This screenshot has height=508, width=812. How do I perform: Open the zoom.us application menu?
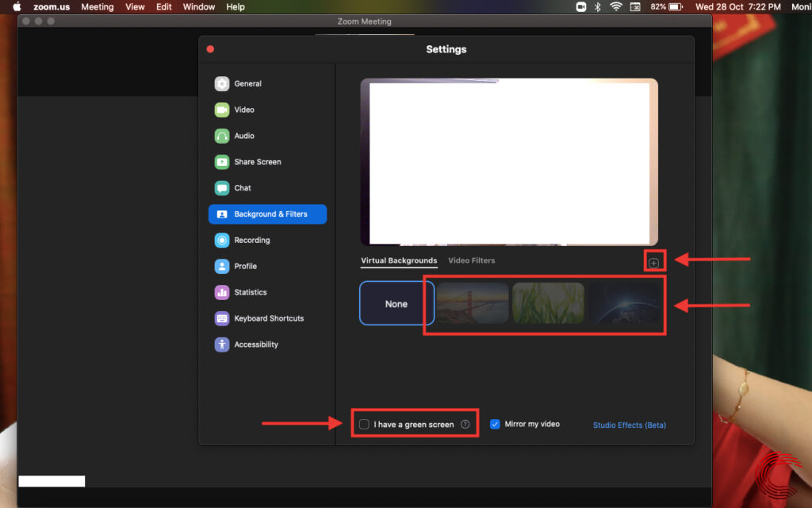(52, 6)
